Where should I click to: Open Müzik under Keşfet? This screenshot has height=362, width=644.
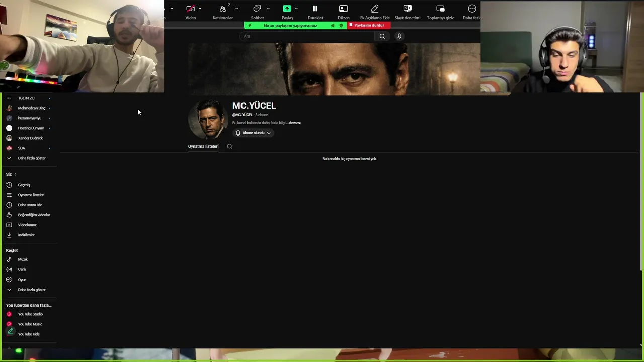[x=28, y=259]
